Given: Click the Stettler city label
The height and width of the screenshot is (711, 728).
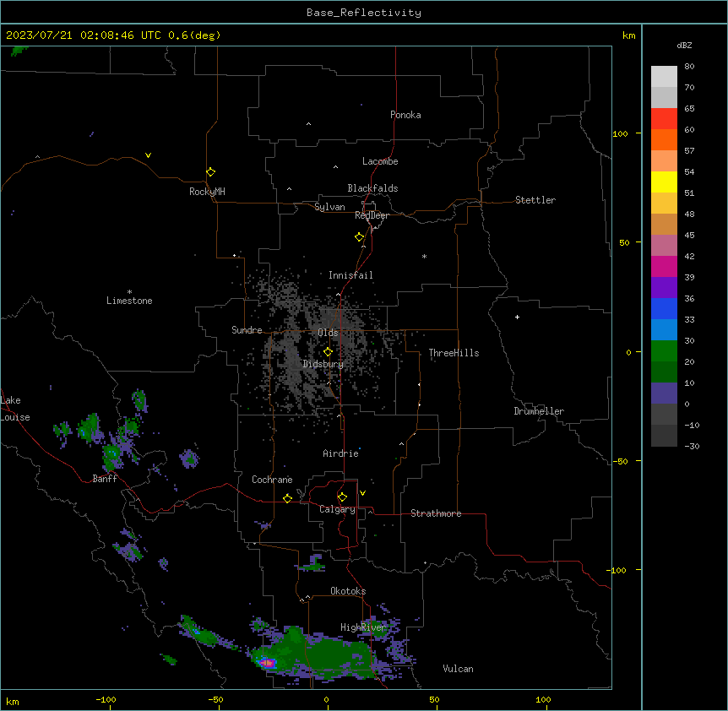Looking at the screenshot, I should pos(535,200).
